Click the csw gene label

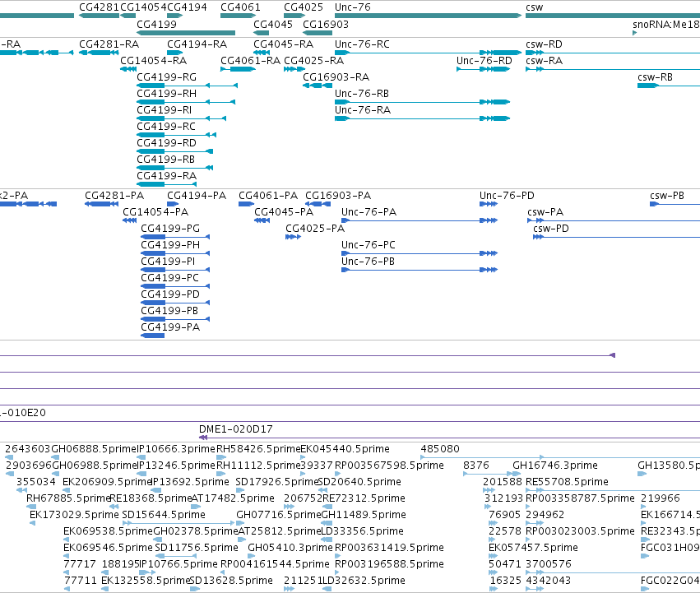[535, 7]
